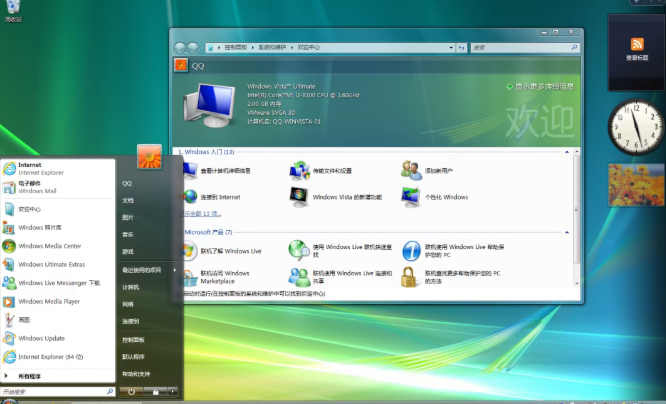
Task: Launch Windows Mail email entry
Action: coord(58,187)
